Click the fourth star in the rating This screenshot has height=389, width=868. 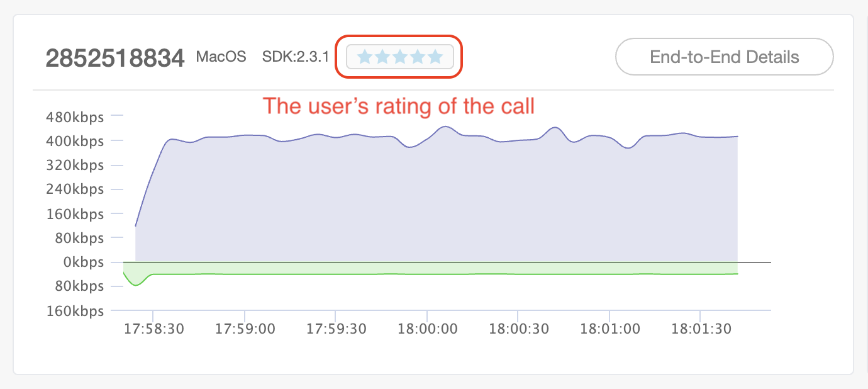(x=417, y=57)
